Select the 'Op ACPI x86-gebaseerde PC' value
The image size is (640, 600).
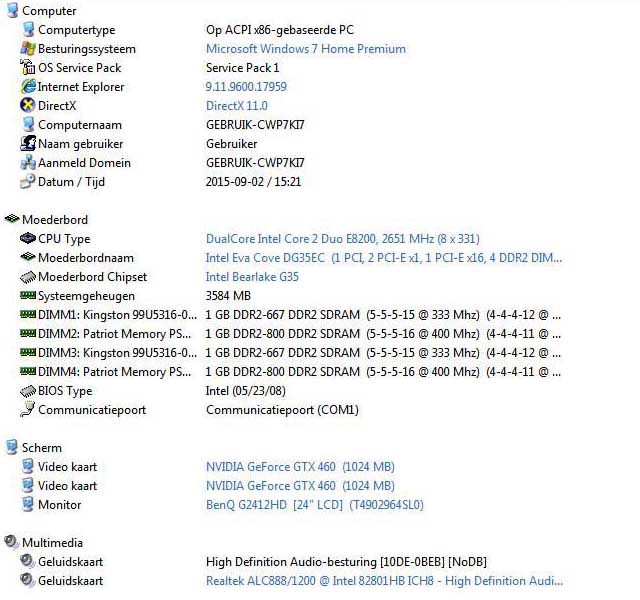[x=280, y=30]
